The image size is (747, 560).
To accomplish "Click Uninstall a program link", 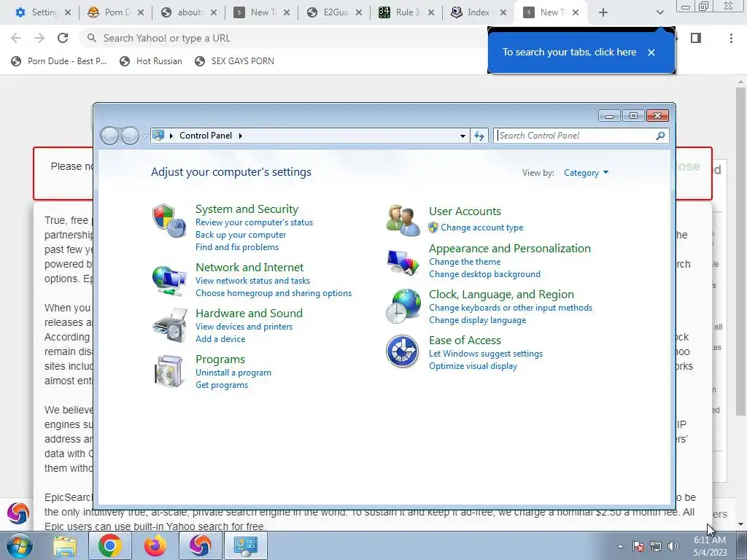I will pyautogui.click(x=233, y=373).
